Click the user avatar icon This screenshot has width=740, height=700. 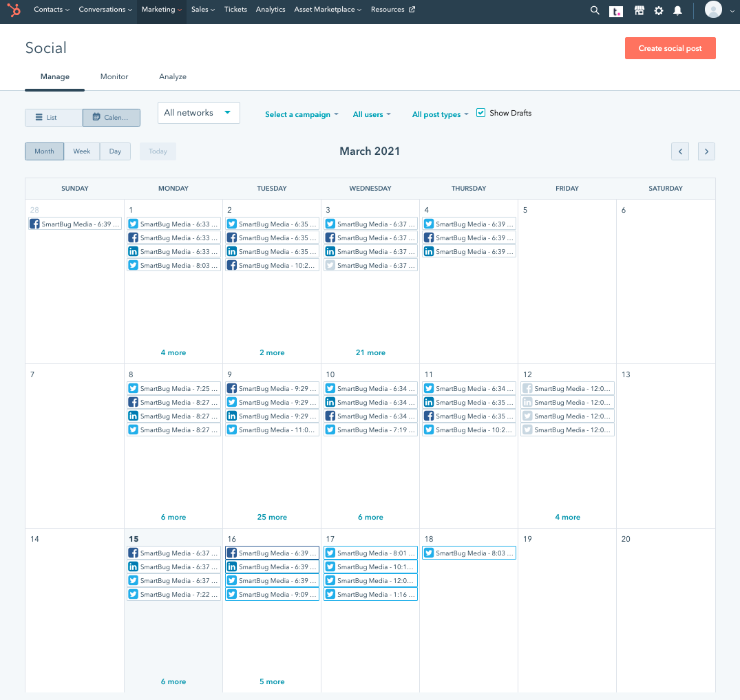point(713,9)
